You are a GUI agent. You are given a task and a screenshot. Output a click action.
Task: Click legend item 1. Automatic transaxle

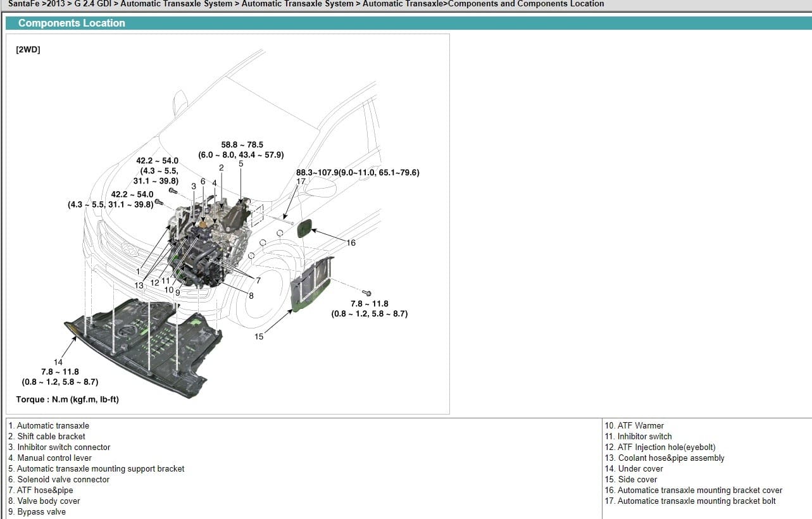(x=49, y=426)
